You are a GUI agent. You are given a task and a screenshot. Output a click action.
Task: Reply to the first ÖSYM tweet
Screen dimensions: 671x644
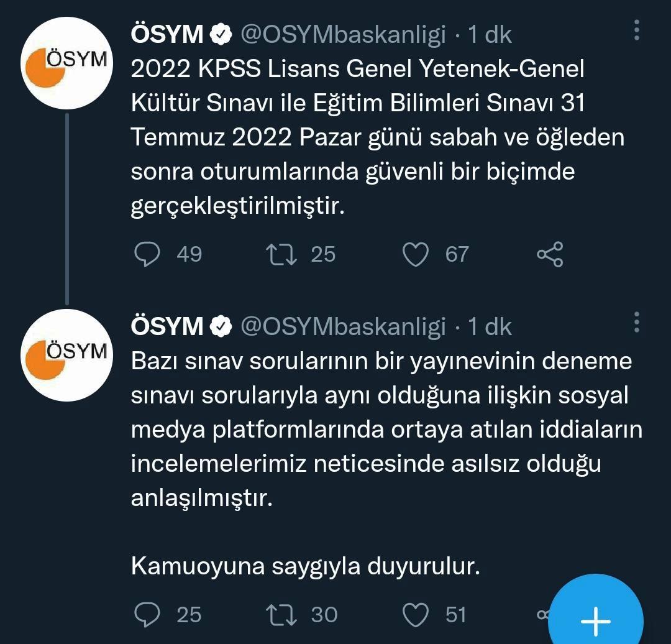tap(147, 254)
